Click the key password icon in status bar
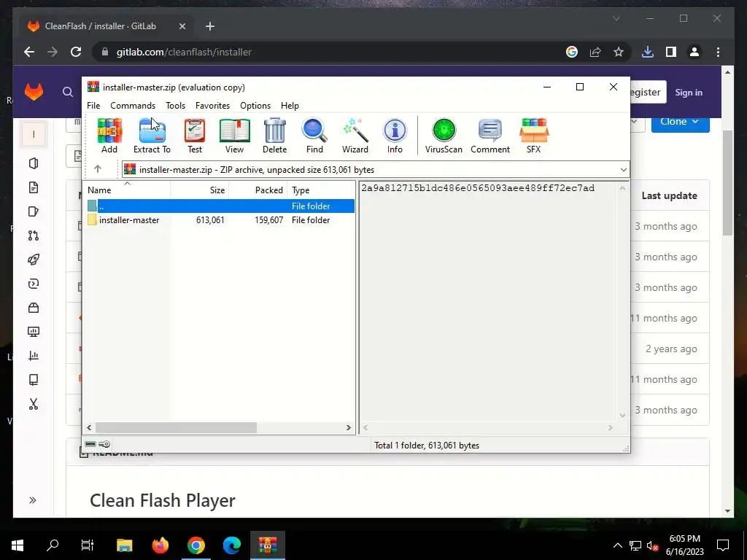747x560 pixels. tap(104, 444)
